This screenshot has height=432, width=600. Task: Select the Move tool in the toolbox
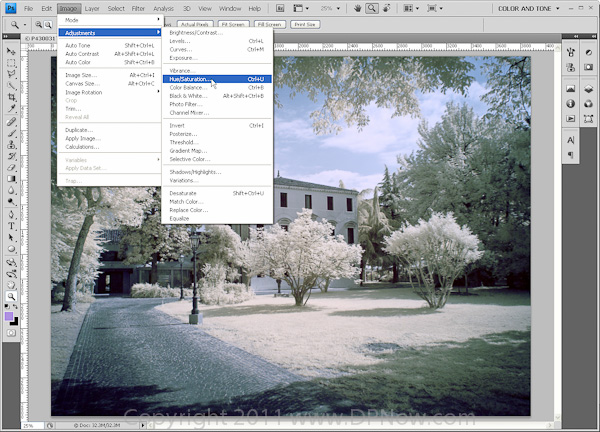(x=11, y=50)
